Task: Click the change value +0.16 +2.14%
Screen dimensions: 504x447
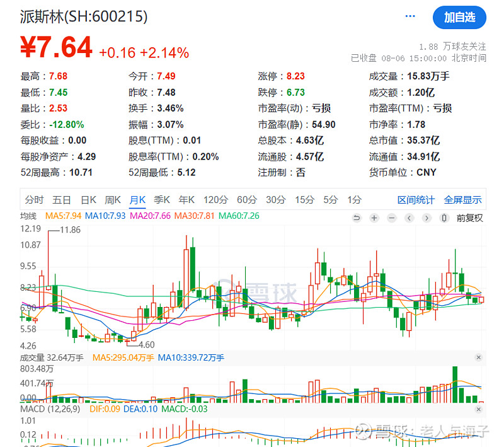Action: pyautogui.click(x=144, y=53)
